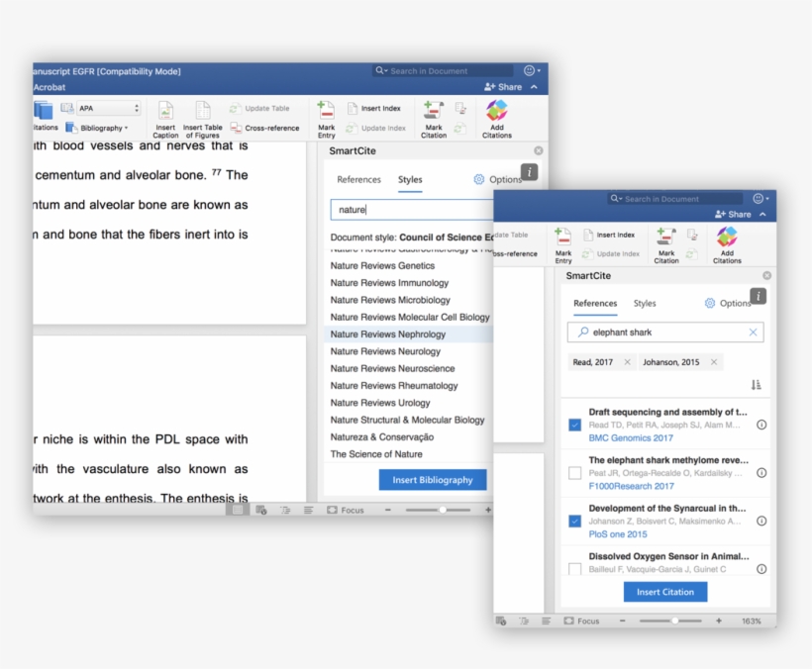Click the Insert Caption icon
This screenshot has width=812, height=669.
tap(165, 111)
